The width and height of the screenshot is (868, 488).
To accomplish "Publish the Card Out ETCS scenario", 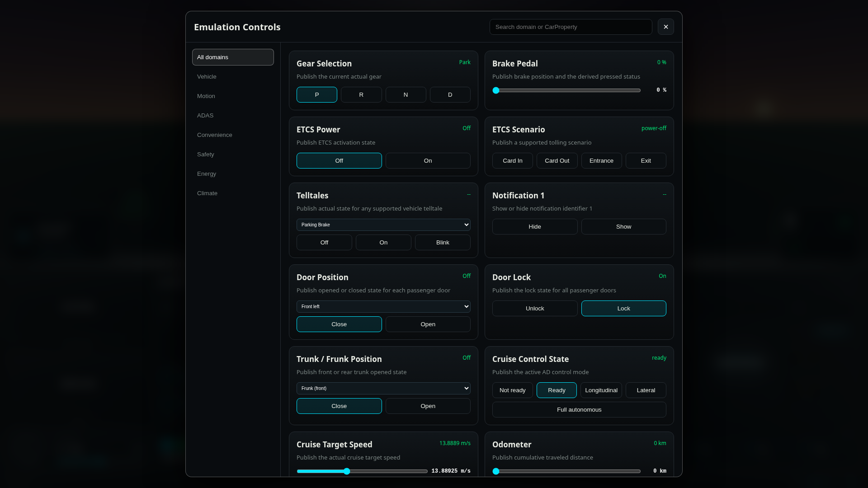I will pos(557,160).
